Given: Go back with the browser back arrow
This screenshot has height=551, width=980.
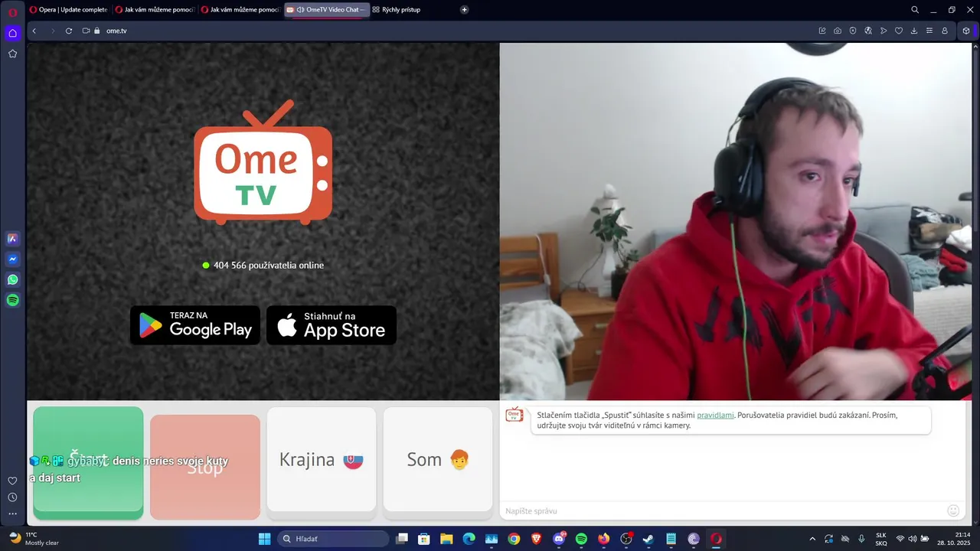Looking at the screenshot, I should pyautogui.click(x=34, y=31).
